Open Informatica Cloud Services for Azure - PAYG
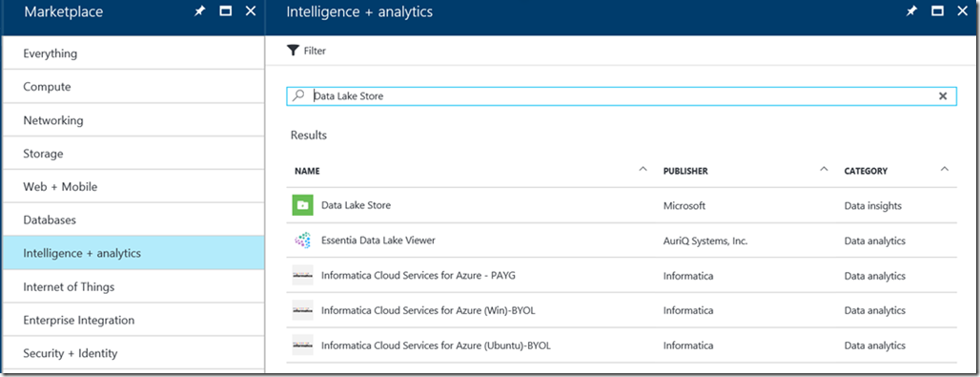The image size is (980, 377). tap(419, 276)
